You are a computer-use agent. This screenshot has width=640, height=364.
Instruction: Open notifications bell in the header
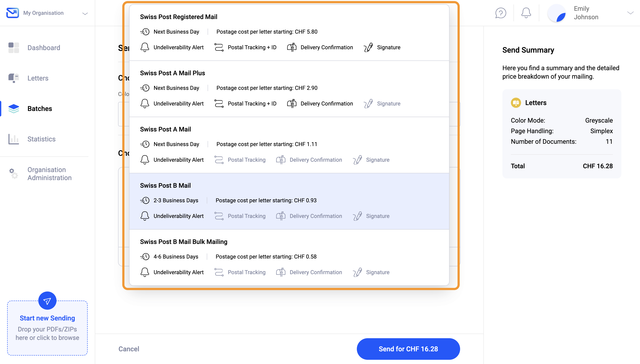(x=526, y=13)
